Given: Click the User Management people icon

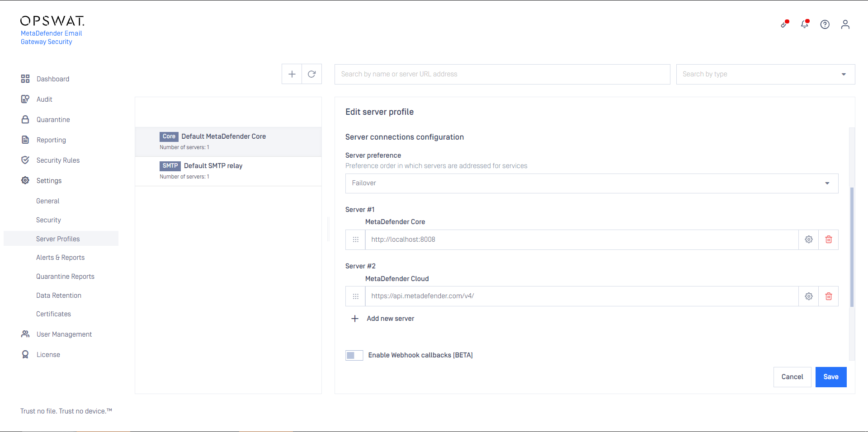Looking at the screenshot, I should [x=25, y=334].
